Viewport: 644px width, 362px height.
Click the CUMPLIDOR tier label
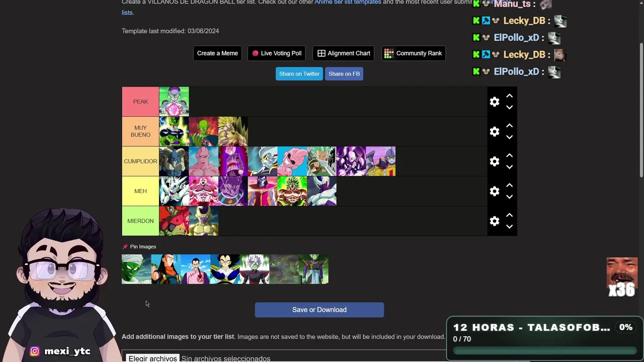coord(140,161)
